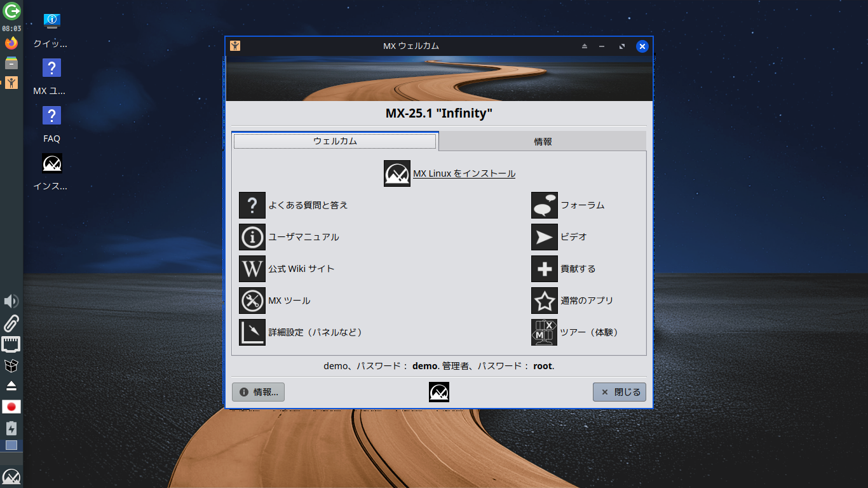Click the wired network icon in the panel
This screenshot has width=868, height=488.
(x=11, y=344)
